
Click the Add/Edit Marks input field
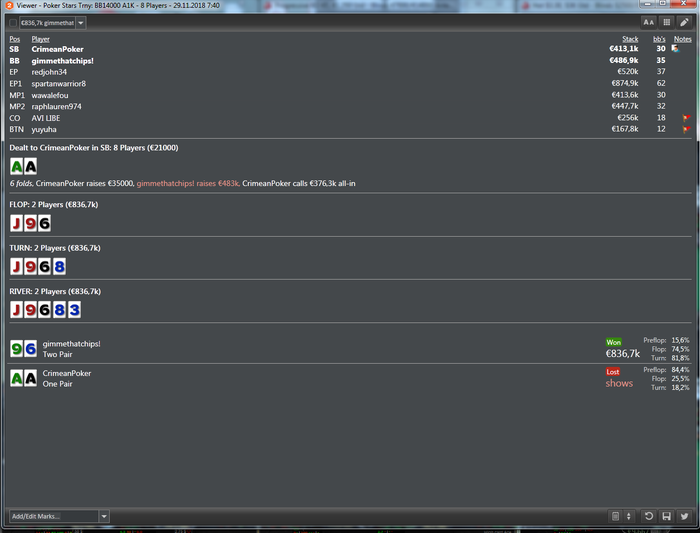(54, 516)
